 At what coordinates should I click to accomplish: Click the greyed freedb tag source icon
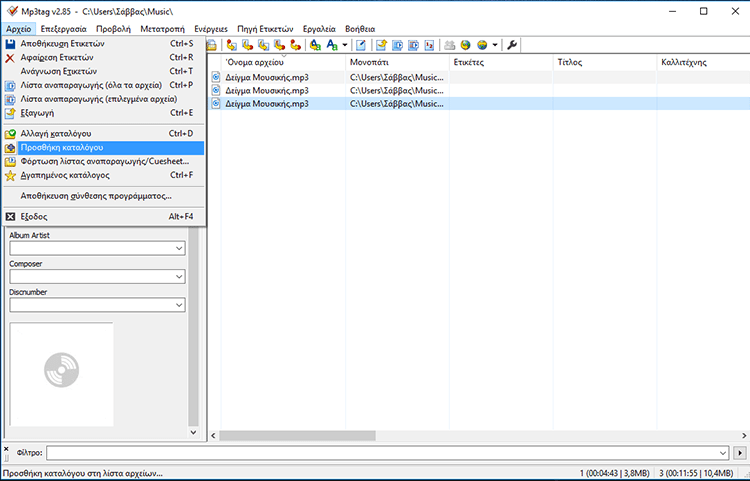450,45
